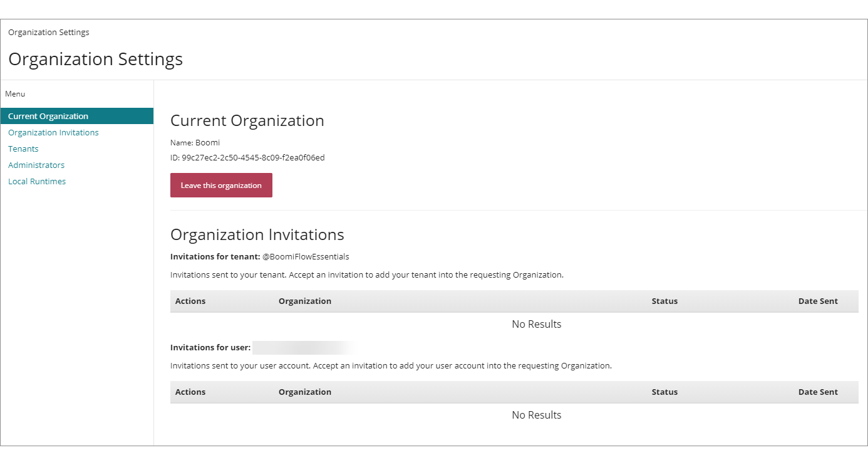Click the Status header in user invitations table
The height and width of the screenshot is (465, 868).
pyautogui.click(x=664, y=392)
